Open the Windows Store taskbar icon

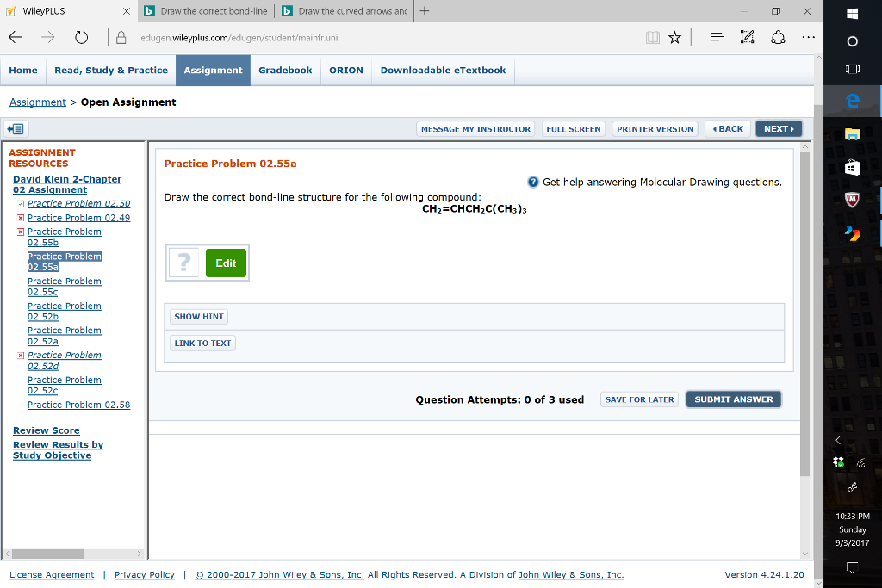(852, 167)
